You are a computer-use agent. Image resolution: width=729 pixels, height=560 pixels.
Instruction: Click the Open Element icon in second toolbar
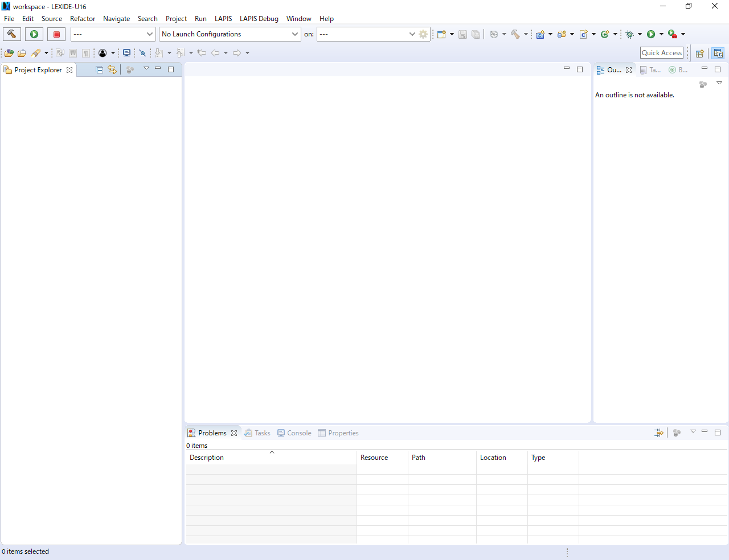point(9,53)
